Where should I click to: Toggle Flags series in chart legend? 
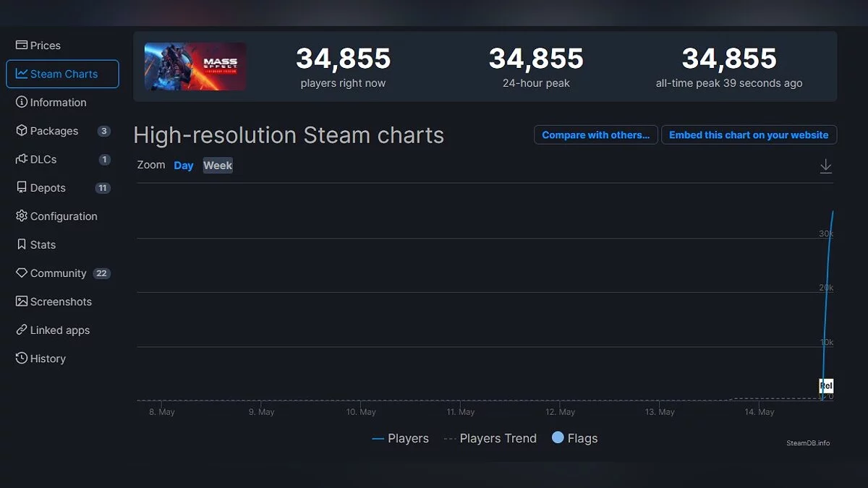coord(575,438)
